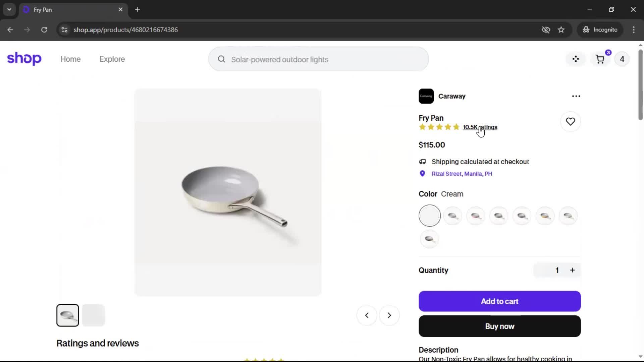644x362 pixels.
Task: Click the Caraway brand logo
Action: 426,96
